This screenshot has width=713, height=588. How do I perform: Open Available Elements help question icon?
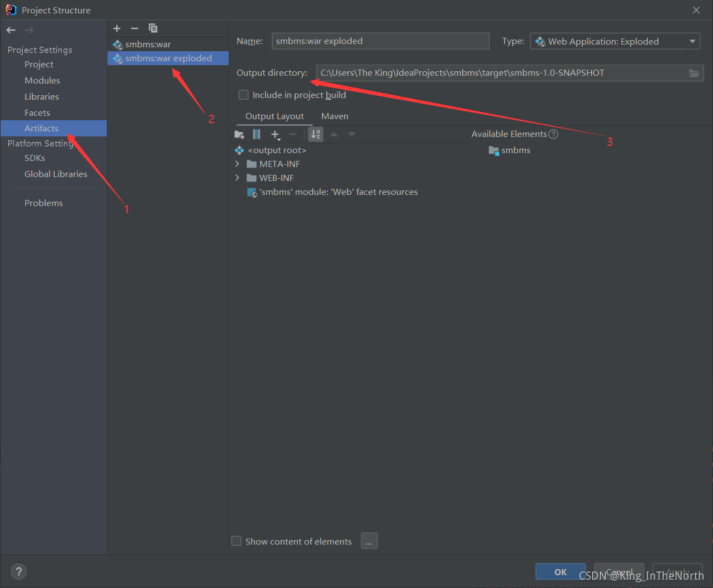(553, 134)
